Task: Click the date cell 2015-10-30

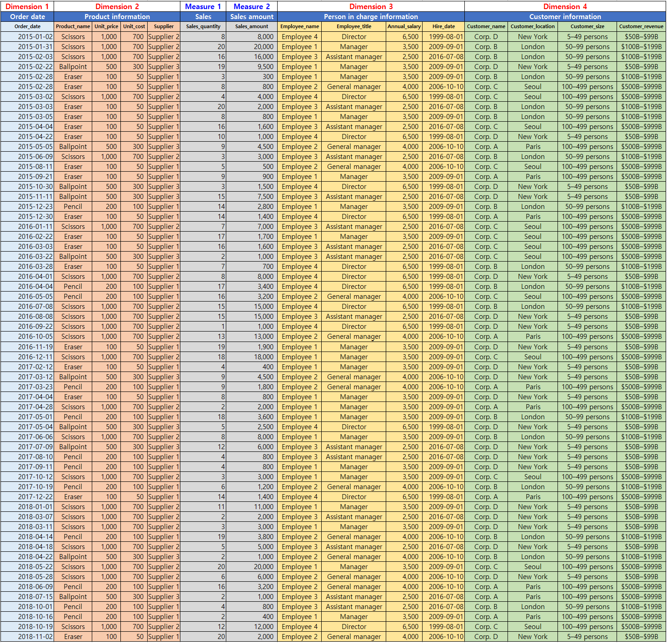Action: [27, 187]
